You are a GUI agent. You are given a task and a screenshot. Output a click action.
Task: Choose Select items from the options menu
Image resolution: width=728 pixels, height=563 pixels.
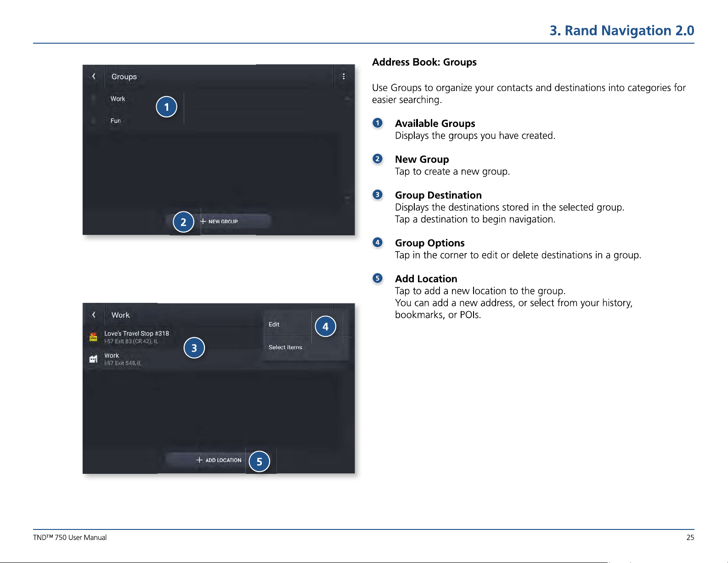pyautogui.click(x=285, y=347)
